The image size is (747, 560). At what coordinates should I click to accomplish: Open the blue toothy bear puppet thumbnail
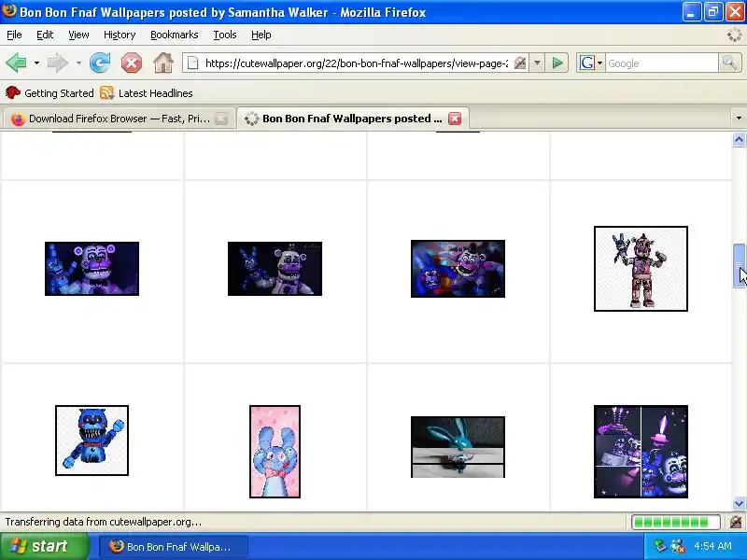click(92, 440)
